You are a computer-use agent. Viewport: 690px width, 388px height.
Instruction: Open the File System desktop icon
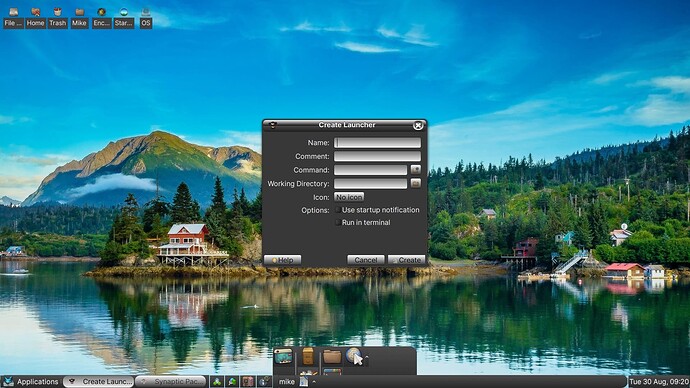[x=13, y=18]
